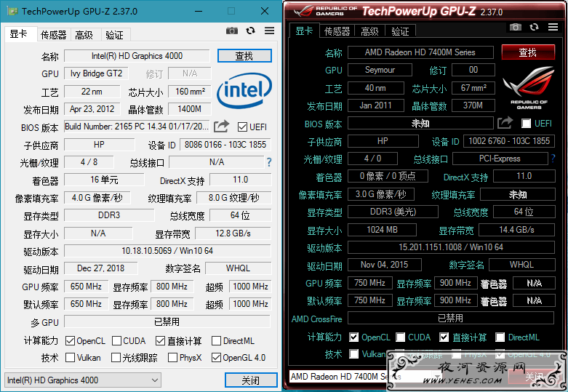
Task: Open AMD Radeon HD 7400M GPU selector dropdown
Action: [366, 377]
